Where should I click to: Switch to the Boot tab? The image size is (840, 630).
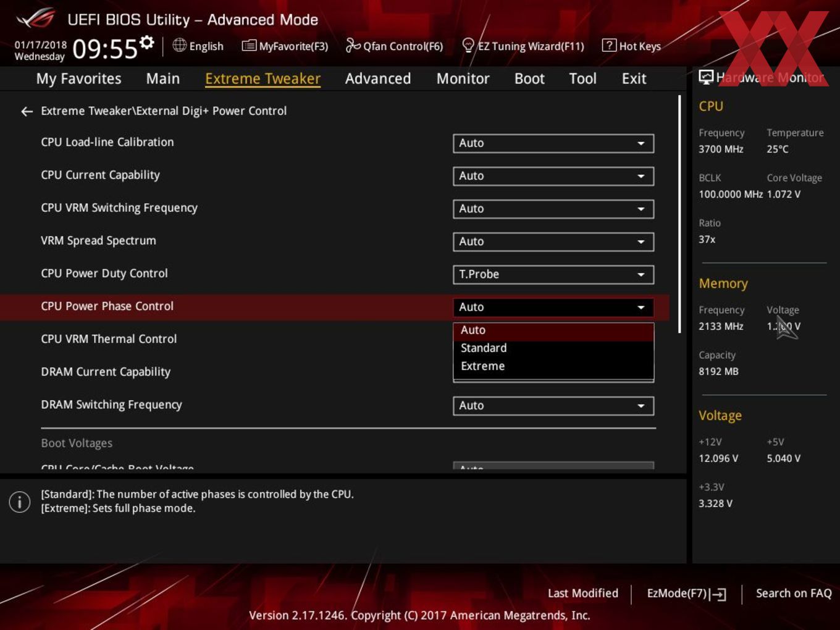click(529, 78)
